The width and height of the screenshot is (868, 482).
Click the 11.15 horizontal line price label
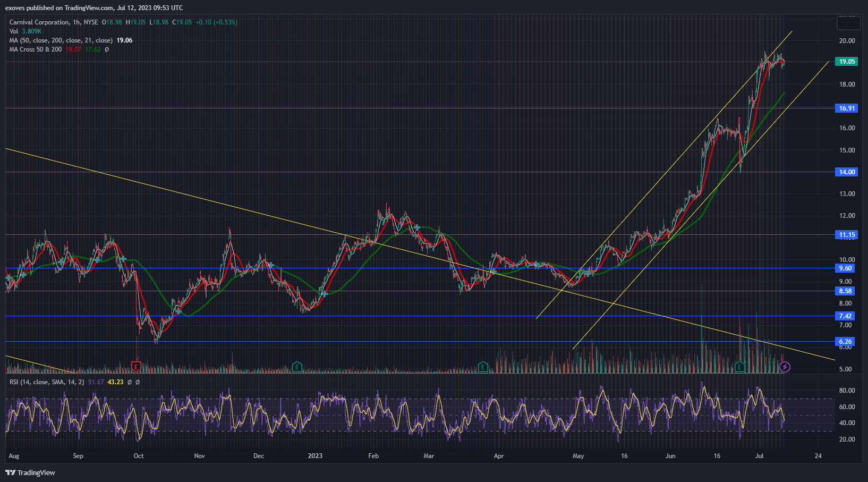(847, 235)
